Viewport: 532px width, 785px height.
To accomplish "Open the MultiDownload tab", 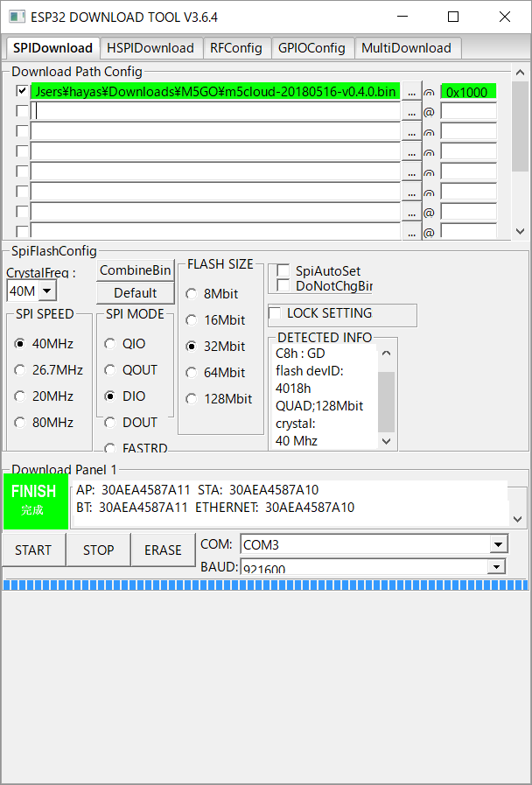I will (406, 48).
